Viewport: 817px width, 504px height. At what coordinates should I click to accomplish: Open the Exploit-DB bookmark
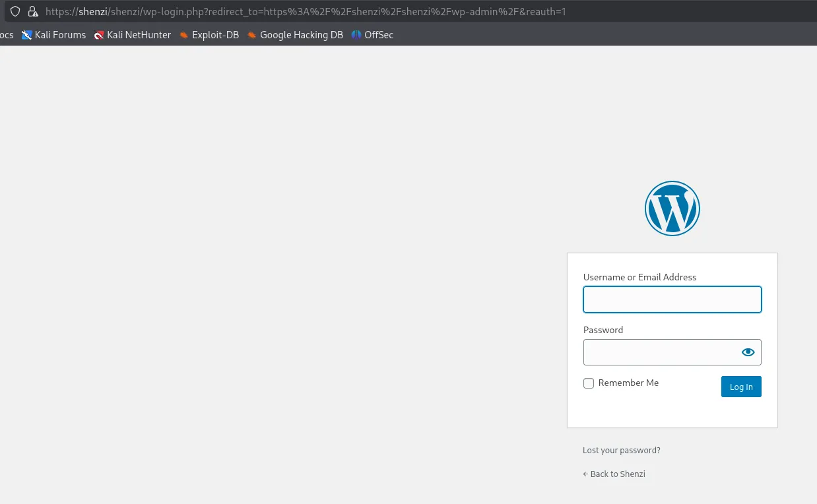click(x=209, y=35)
